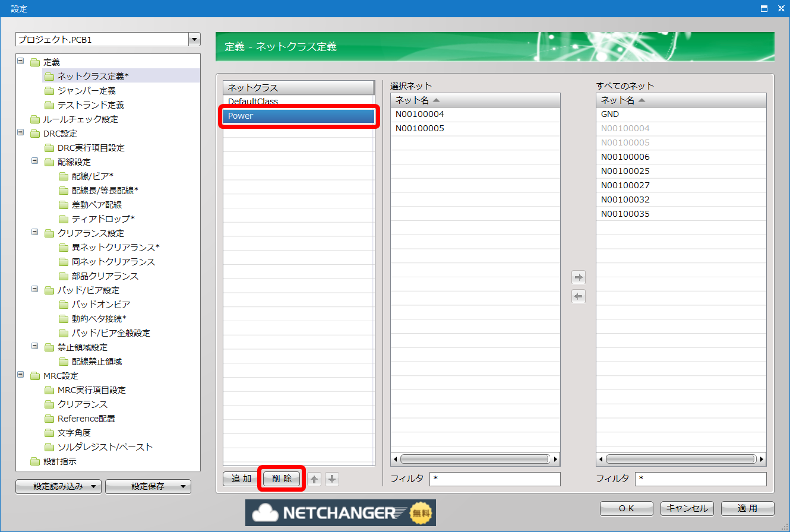Screen dimensions: 790x532
Task: Select ジャンパー定義 in the tree
Action: tap(86, 91)
